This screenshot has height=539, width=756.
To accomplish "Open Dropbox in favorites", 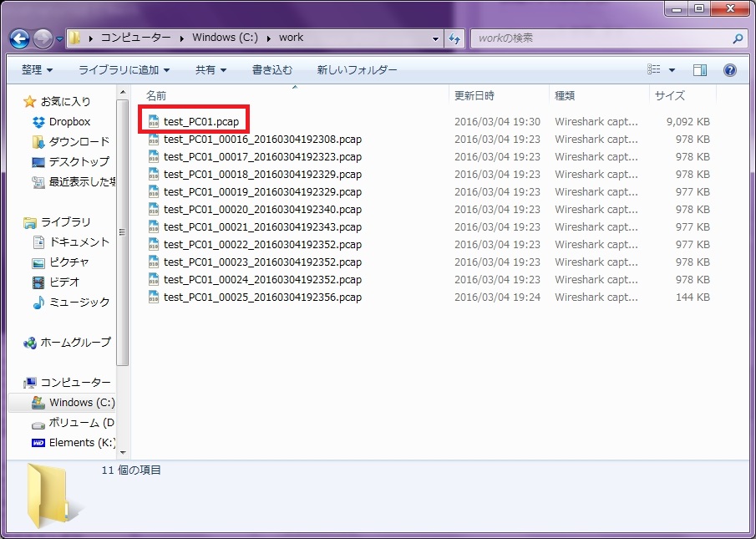I will pyautogui.click(x=69, y=122).
